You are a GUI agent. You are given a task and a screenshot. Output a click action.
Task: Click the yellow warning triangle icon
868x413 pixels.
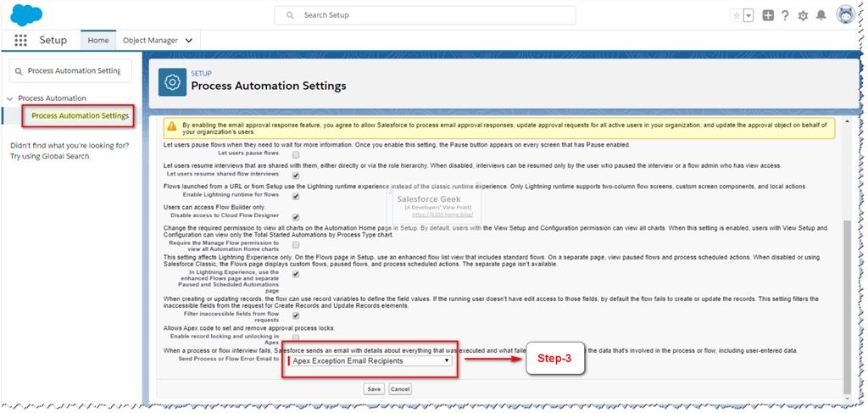pos(172,126)
